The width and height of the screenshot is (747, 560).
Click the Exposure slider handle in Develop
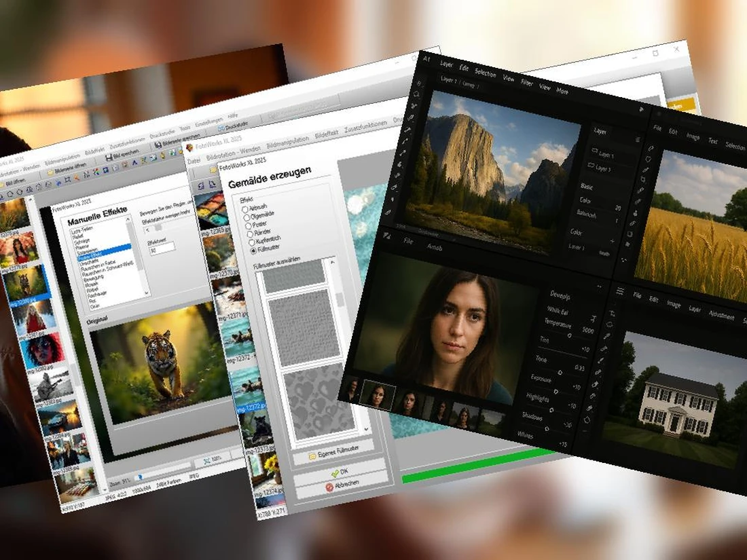[556, 392]
